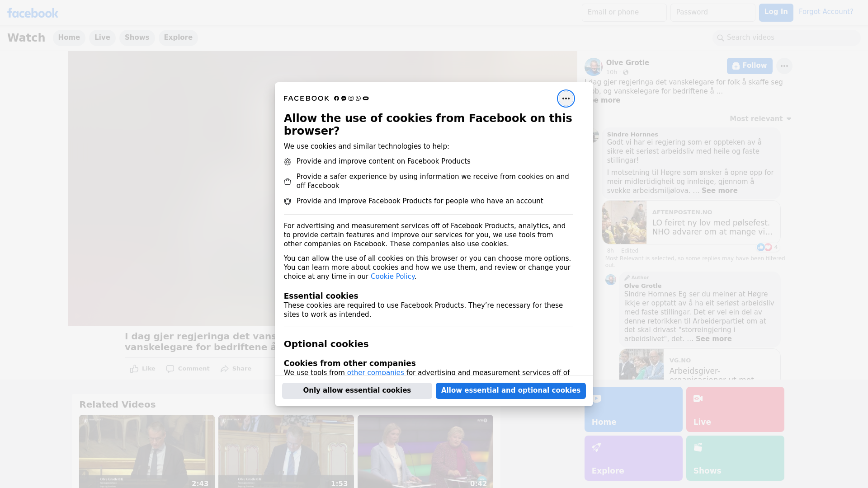Follow Olve Grotle

point(750,66)
